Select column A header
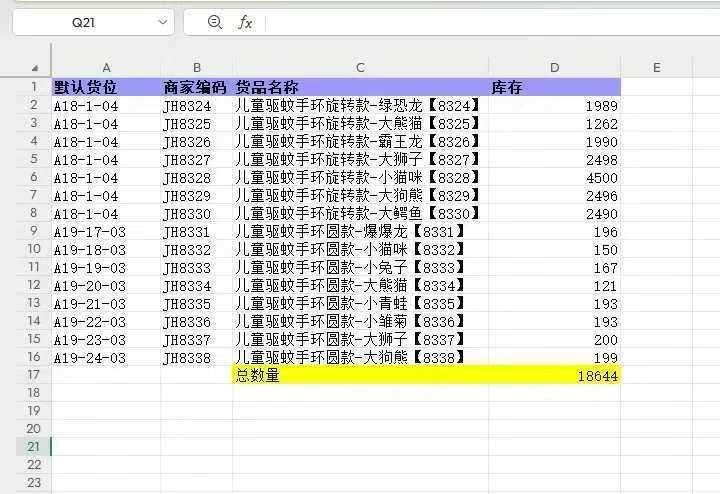 point(106,67)
